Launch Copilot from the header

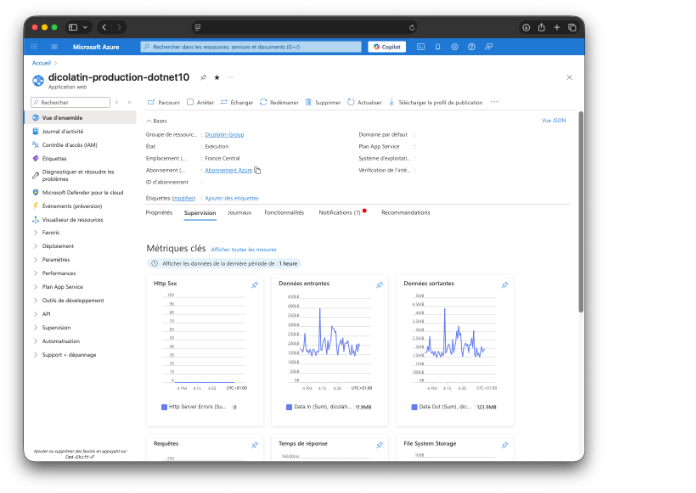[387, 47]
